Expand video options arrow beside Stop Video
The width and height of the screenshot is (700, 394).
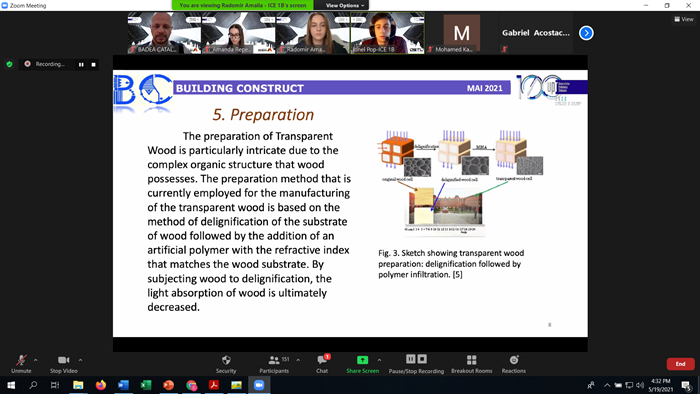[x=80, y=360]
